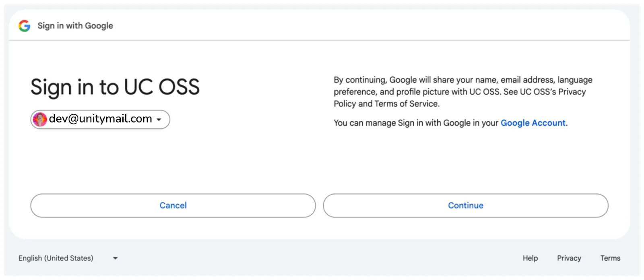Image resolution: width=644 pixels, height=280 pixels.
Task: Open the Google Account link
Action: click(533, 123)
